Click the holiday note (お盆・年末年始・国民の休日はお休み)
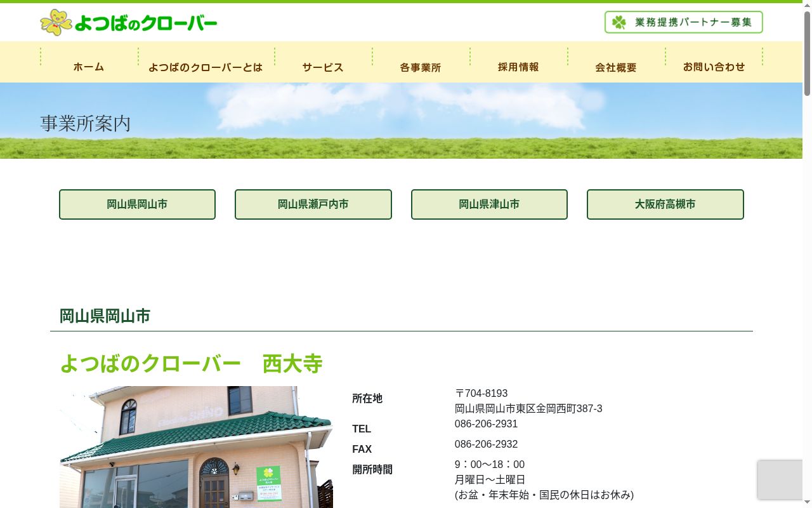The image size is (812, 508). (544, 495)
